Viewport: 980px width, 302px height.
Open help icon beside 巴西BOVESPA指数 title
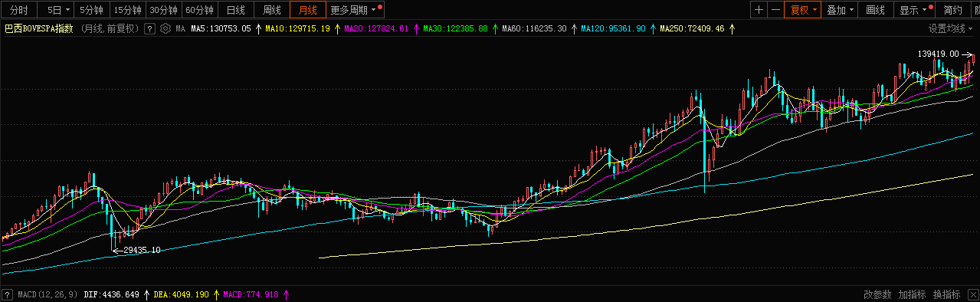(150, 29)
